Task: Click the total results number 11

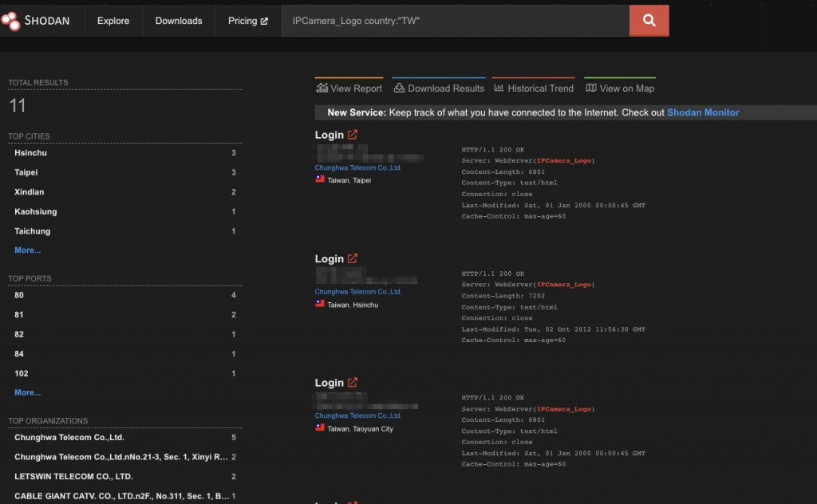Action: [x=18, y=106]
